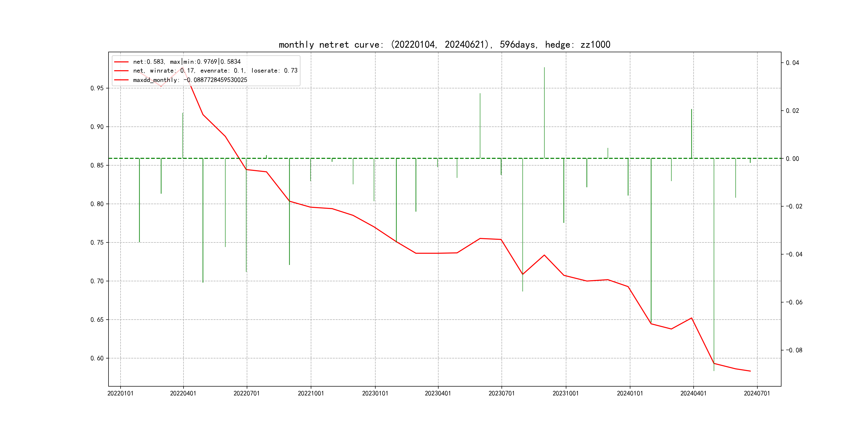
Task: Click the 20231001 x-axis tick label
Action: coord(566,393)
